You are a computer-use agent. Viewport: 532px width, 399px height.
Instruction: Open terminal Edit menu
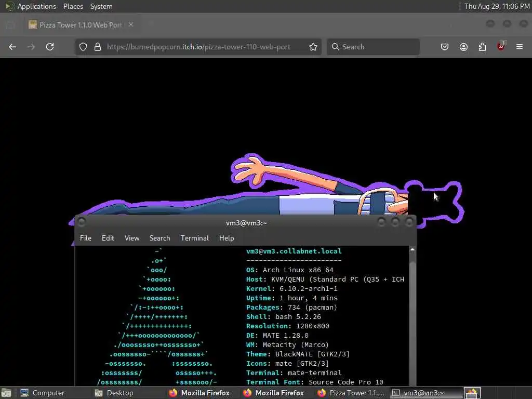[x=108, y=238]
